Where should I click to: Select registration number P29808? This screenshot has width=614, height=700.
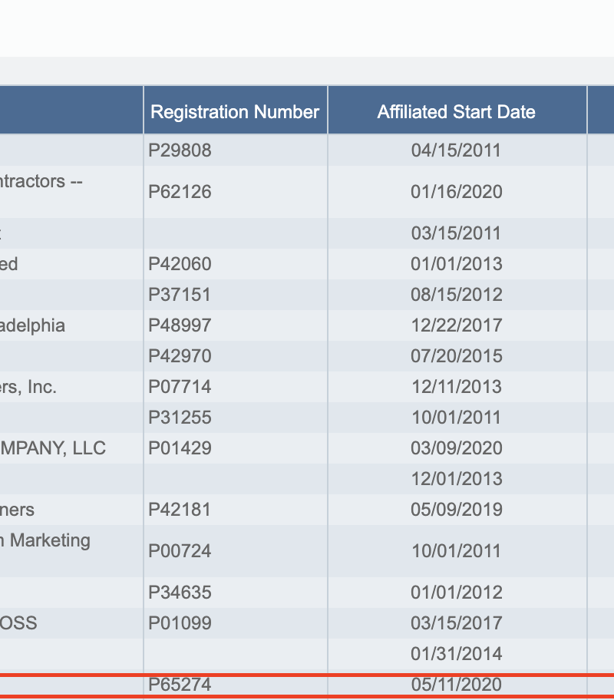(x=180, y=150)
